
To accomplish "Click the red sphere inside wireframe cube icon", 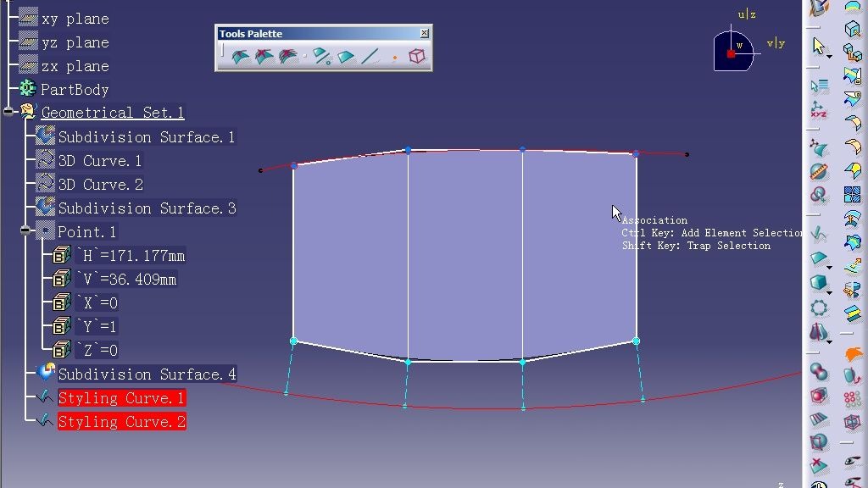I will tap(819, 395).
